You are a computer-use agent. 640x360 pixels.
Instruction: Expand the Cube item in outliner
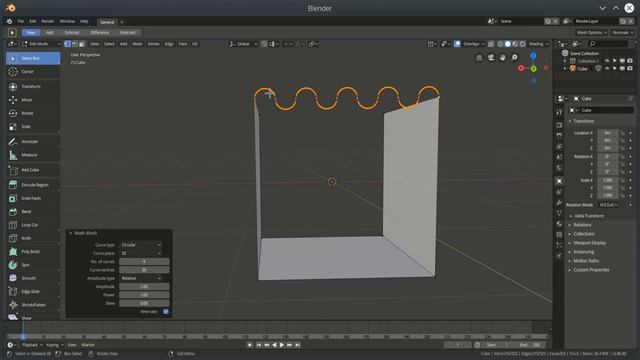(x=565, y=69)
